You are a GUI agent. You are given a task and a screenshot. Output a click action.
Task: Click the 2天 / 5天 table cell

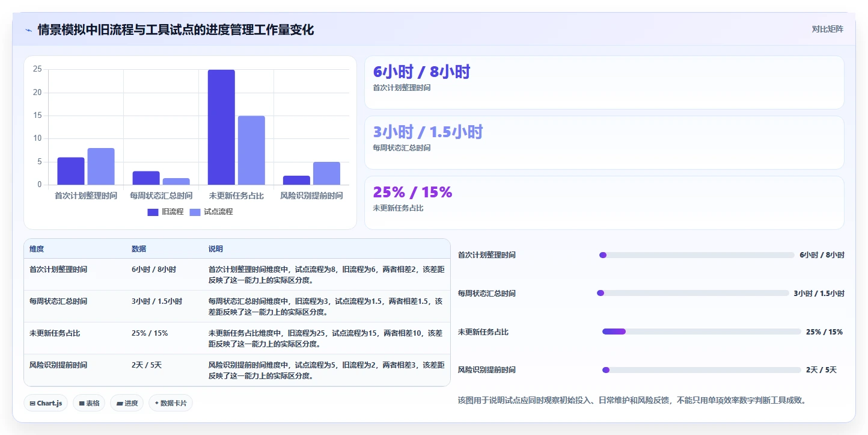point(147,365)
